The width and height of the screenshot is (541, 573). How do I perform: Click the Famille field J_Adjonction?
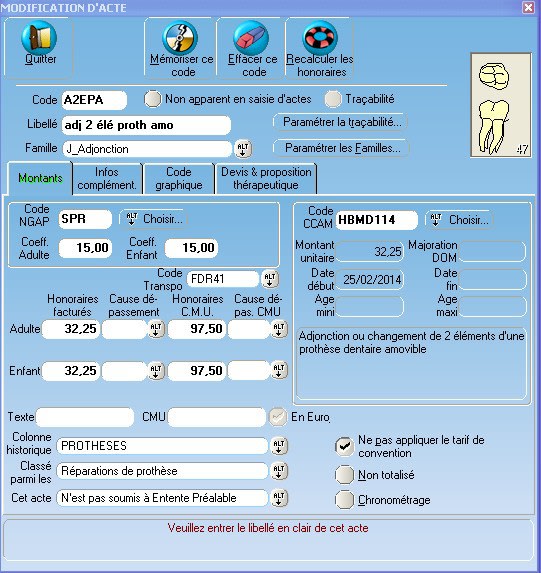tap(147, 149)
